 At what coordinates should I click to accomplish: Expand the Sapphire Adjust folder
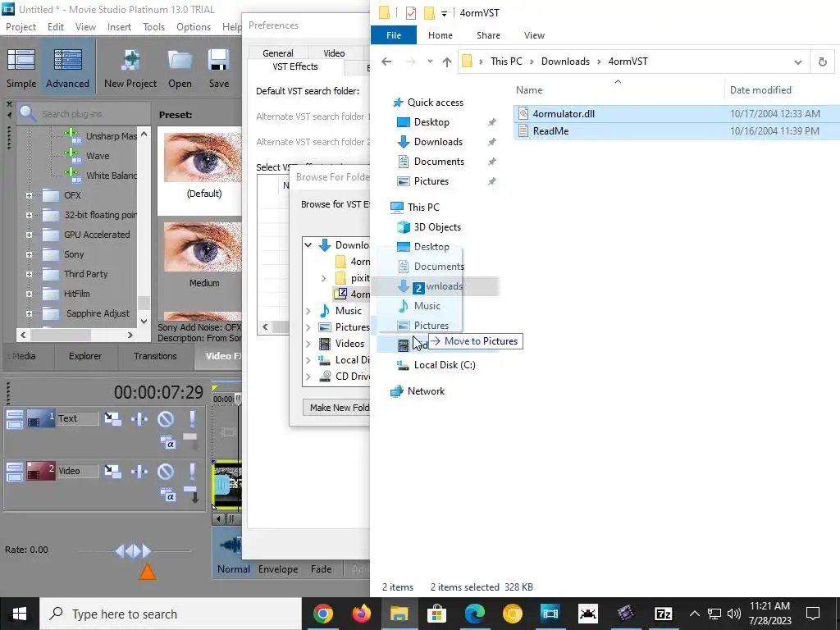coord(29,314)
